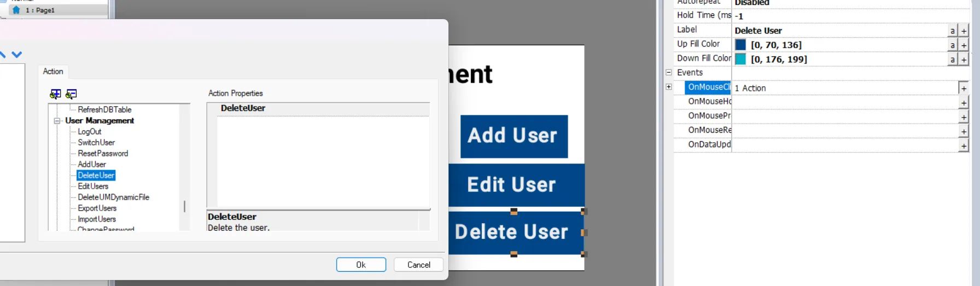Click the plus button on Label row
The height and width of the screenshot is (286, 980).
(964, 31)
